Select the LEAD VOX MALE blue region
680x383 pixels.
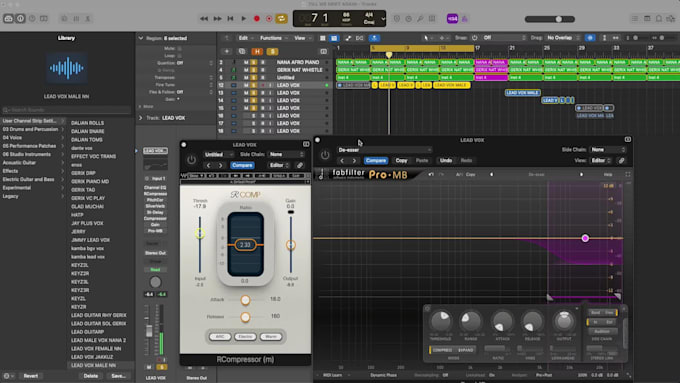pyautogui.click(x=522, y=93)
